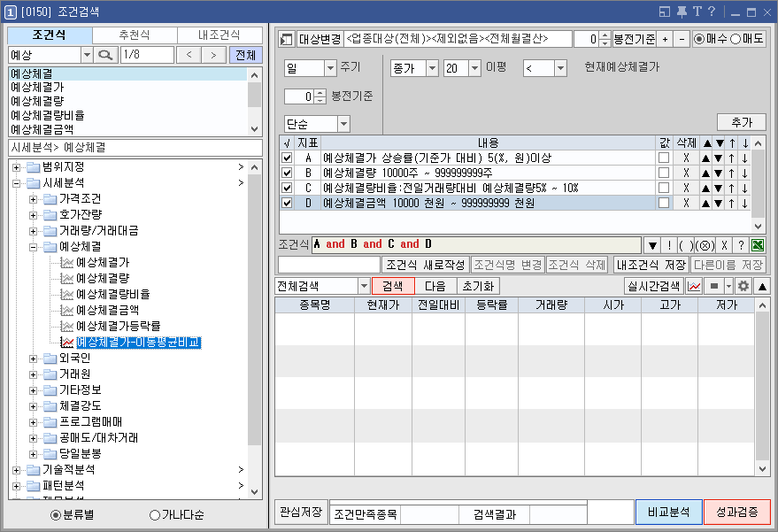Switch to the 내조건식 tab
Viewport: 778px width, 532px height.
tap(220, 35)
